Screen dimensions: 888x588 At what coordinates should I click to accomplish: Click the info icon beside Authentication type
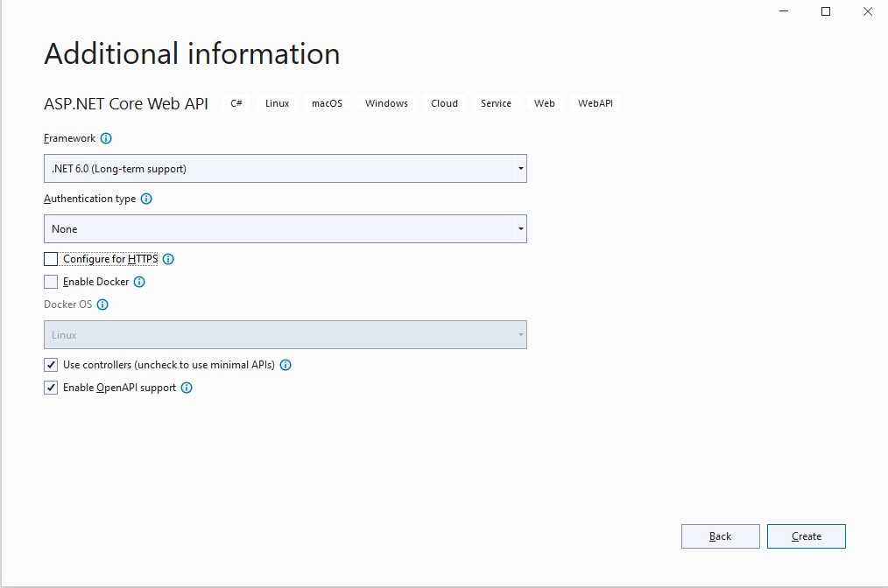(146, 199)
